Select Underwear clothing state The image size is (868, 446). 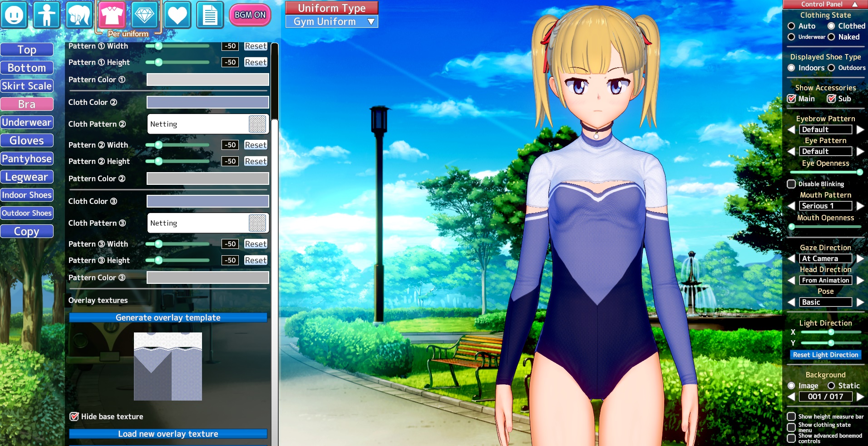click(x=791, y=37)
